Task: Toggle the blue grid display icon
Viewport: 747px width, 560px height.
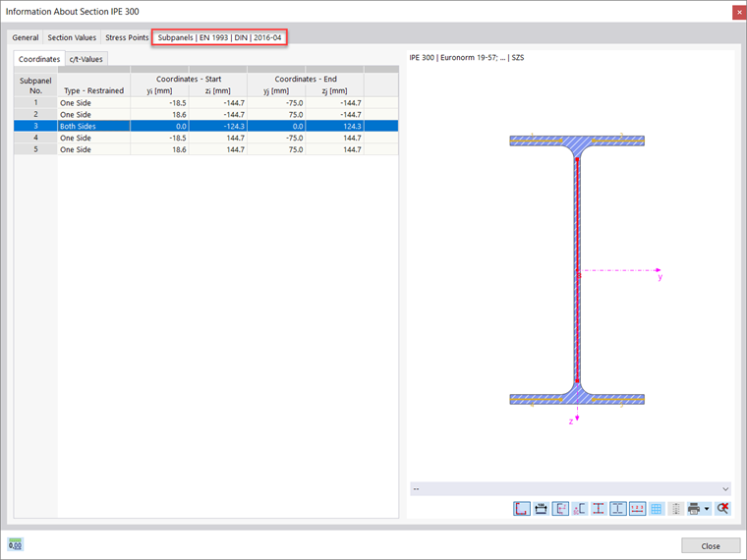Action: (657, 509)
